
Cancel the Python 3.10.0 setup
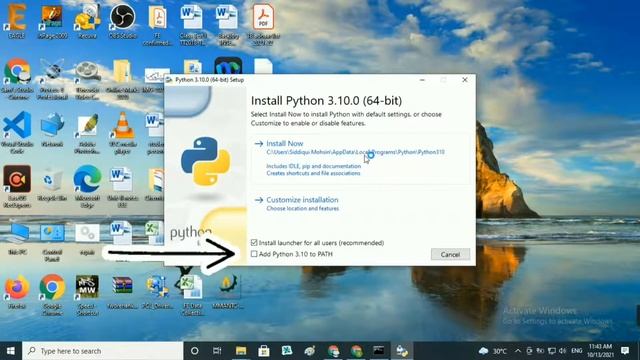450,254
